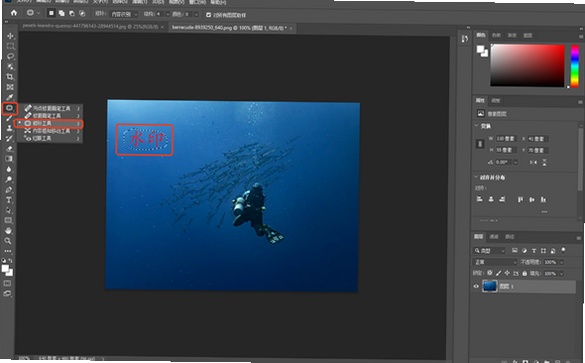Select the Gradient tool
The image size is (585, 363).
[x=9, y=159]
